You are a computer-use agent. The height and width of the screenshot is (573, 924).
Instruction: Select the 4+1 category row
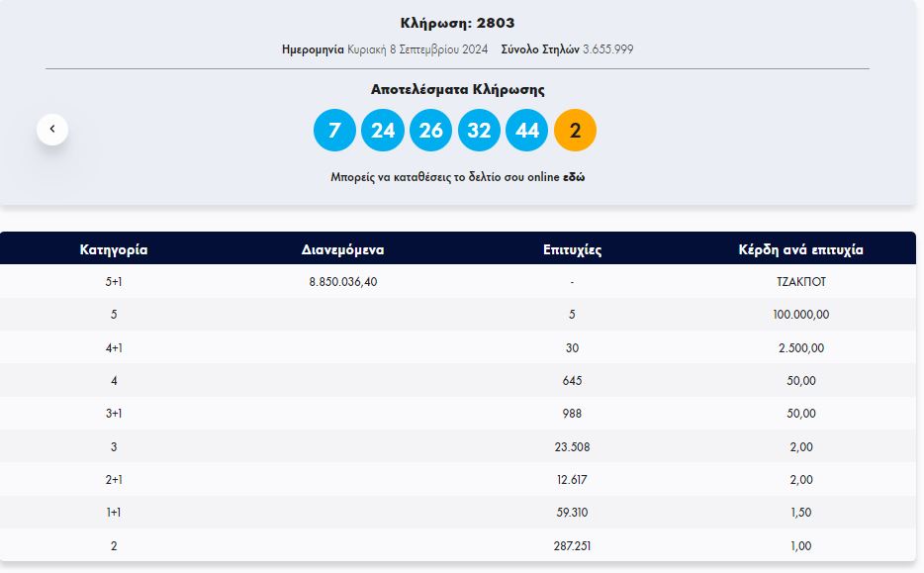click(x=114, y=347)
